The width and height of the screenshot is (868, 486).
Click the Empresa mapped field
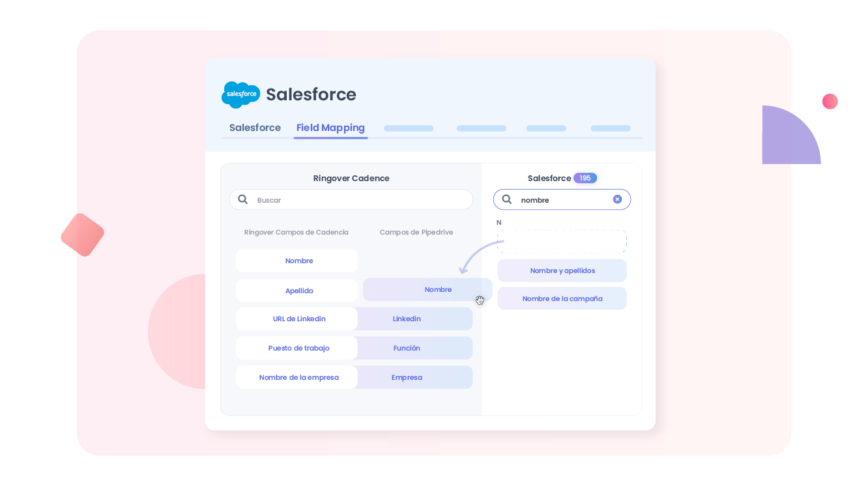407,377
